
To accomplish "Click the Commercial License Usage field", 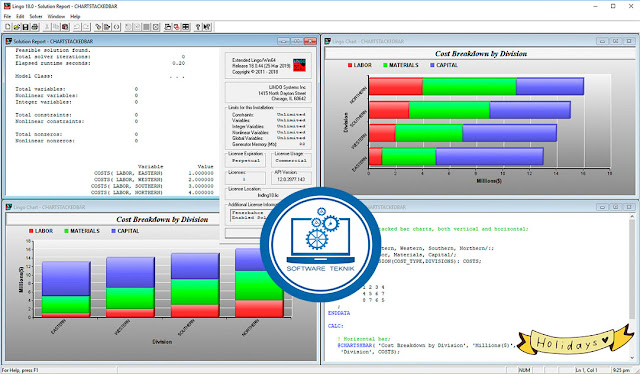I will (291, 161).
